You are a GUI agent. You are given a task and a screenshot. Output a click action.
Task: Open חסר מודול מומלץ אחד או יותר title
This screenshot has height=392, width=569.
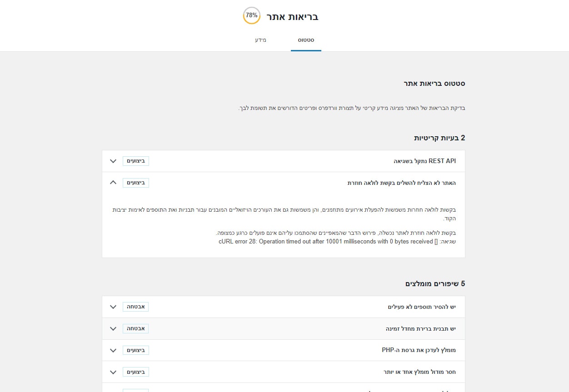click(420, 372)
